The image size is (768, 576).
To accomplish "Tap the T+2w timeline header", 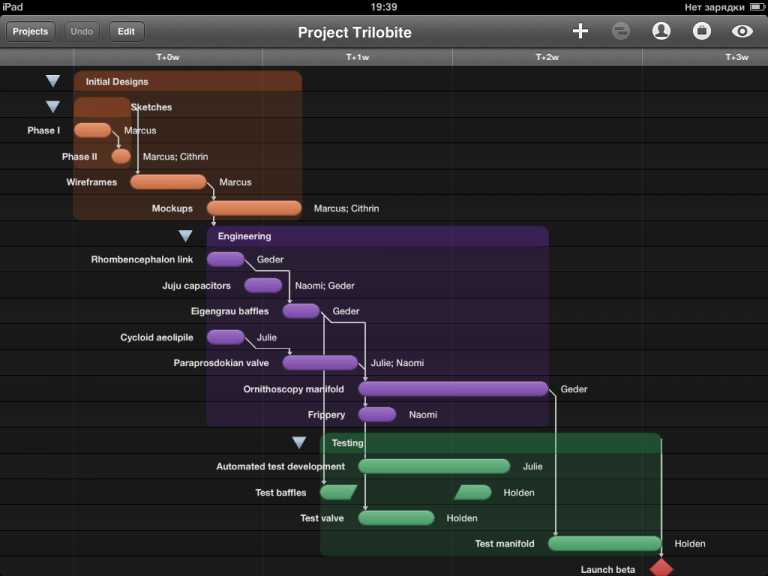I will (x=547, y=57).
